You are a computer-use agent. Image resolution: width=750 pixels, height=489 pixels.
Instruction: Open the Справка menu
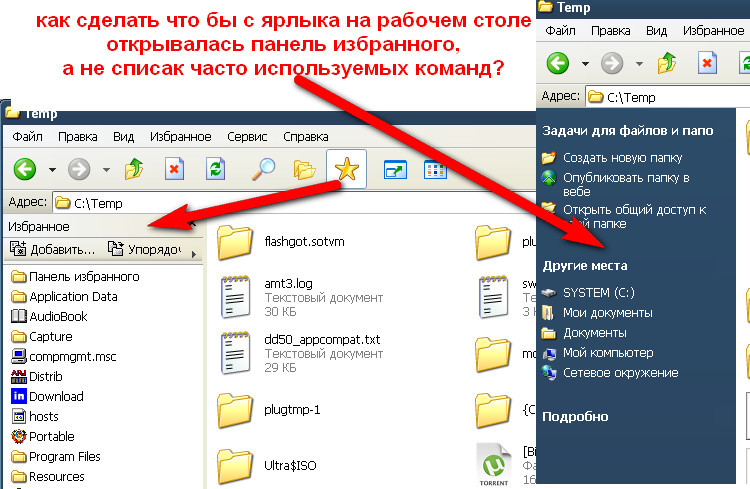point(306,137)
